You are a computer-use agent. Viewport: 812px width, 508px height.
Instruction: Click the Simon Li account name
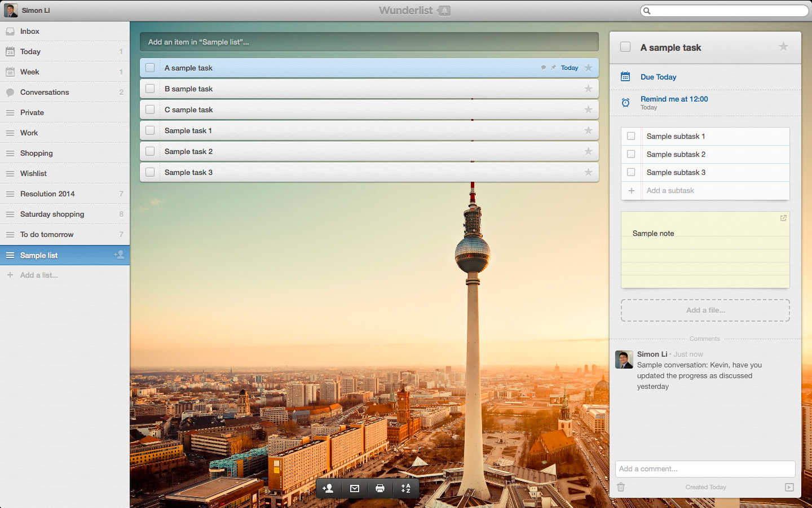pyautogui.click(x=36, y=10)
